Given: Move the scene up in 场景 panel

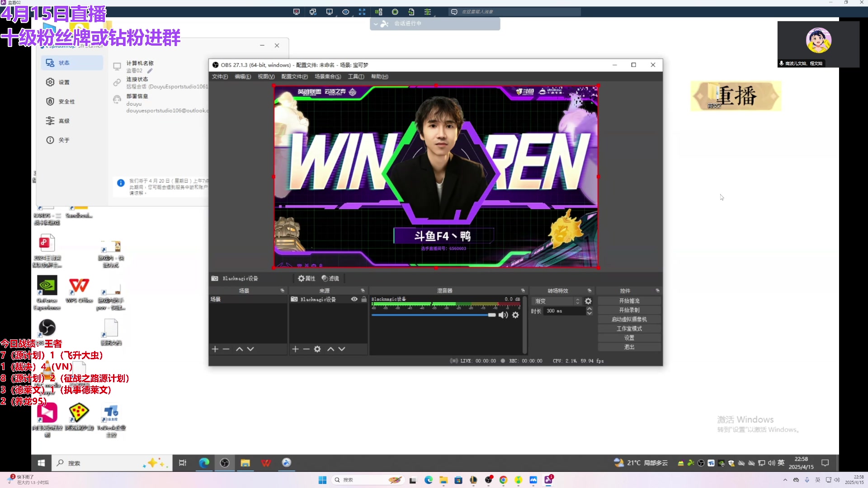Looking at the screenshot, I should click(x=240, y=349).
